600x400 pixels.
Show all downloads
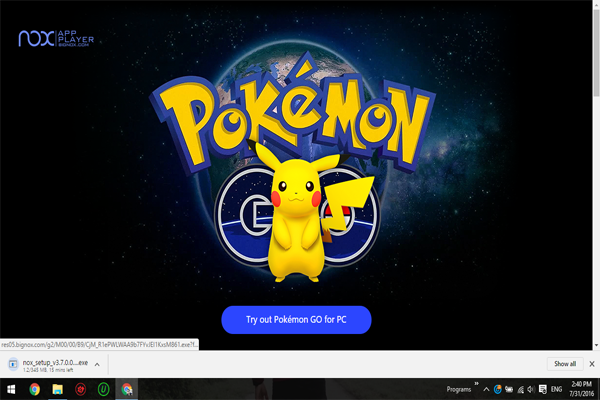tap(565, 364)
